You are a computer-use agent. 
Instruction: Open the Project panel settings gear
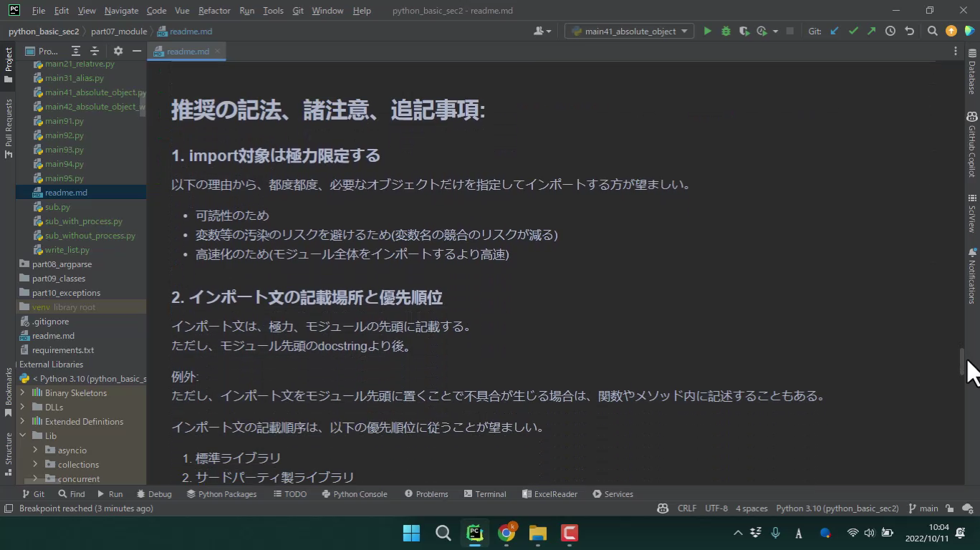[118, 51]
